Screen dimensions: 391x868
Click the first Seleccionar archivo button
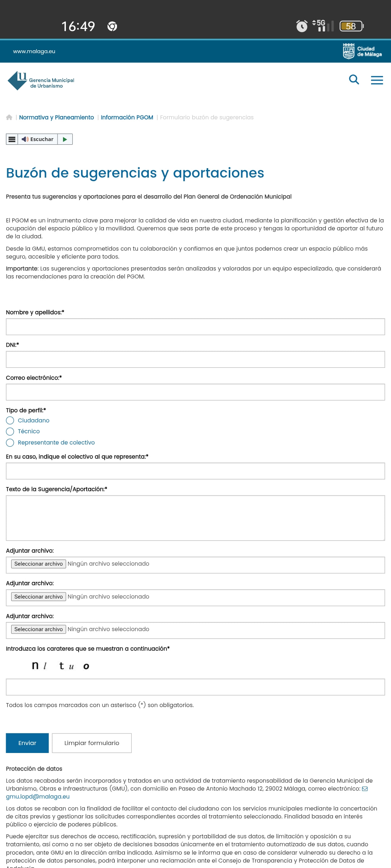(x=38, y=564)
